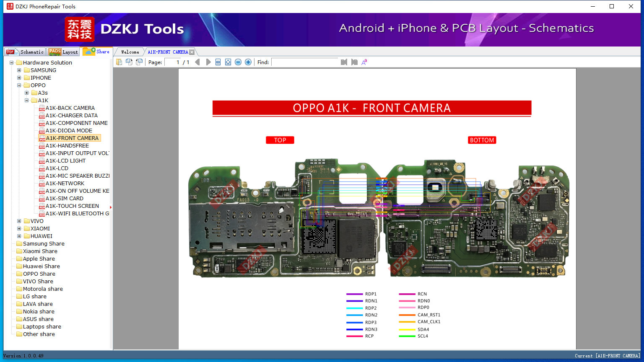Click the DZKJ app icon in the title bar
Viewport: 644px width, 362px height.
pyautogui.click(x=10, y=6)
